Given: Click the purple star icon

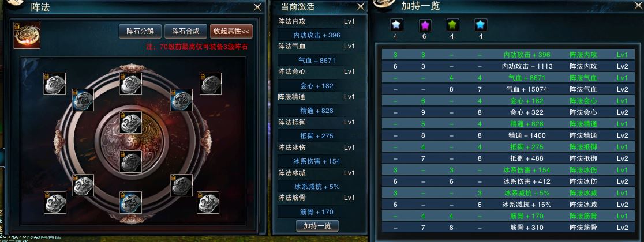Looking at the screenshot, I should coord(425,25).
